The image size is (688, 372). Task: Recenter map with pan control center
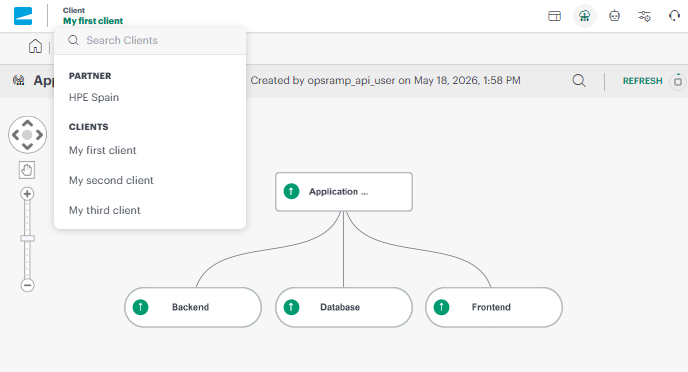(28, 135)
